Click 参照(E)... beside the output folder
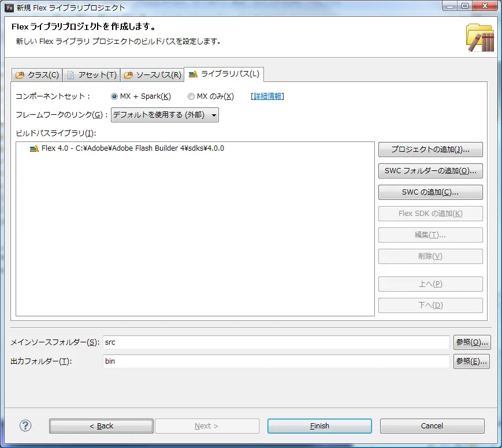 click(471, 361)
